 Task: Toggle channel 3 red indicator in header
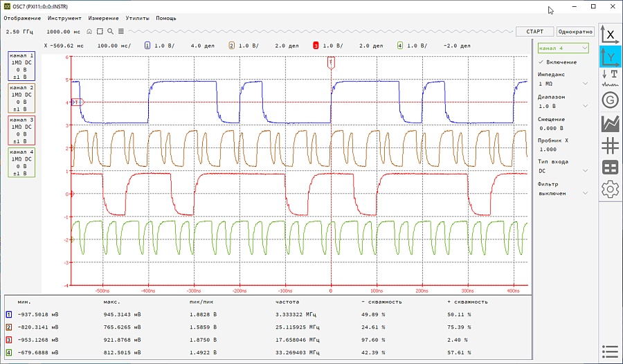pos(316,46)
